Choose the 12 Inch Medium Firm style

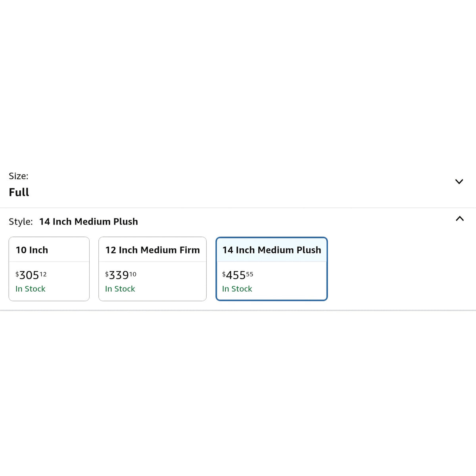coord(152,269)
